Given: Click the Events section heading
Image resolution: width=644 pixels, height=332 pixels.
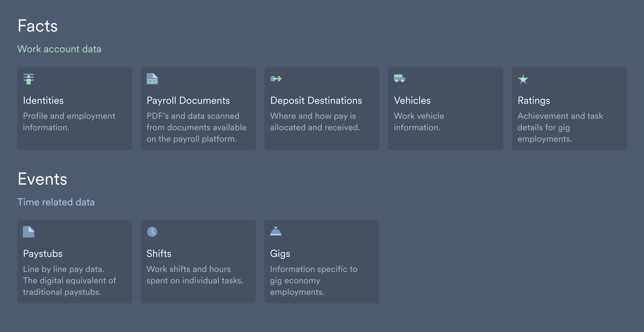Looking at the screenshot, I should pyautogui.click(x=42, y=178).
